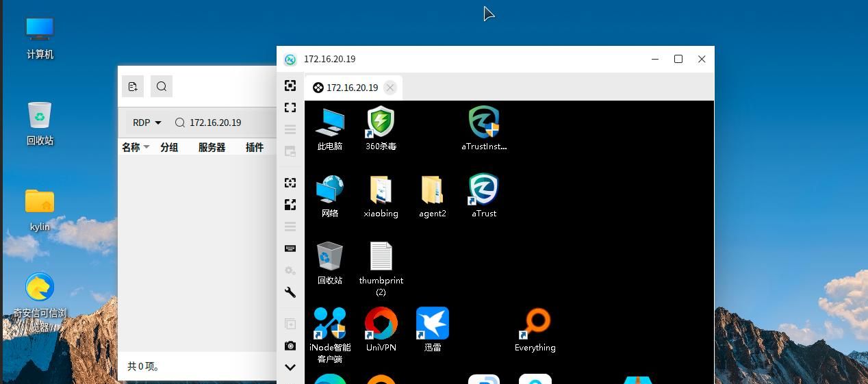Click the app logo in remote window title bar
This screenshot has height=384, width=868.
coord(290,60)
